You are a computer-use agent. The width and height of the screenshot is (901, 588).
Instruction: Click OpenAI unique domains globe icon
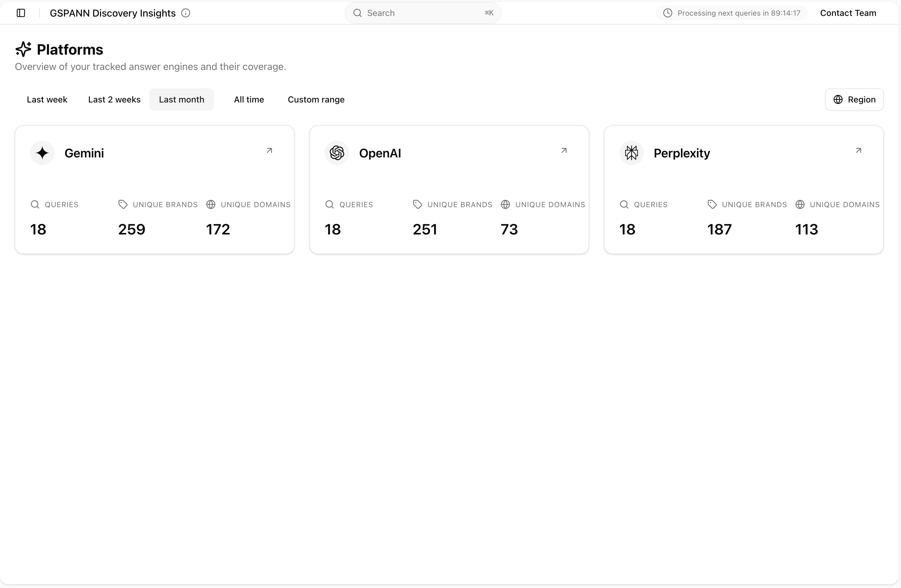(505, 204)
